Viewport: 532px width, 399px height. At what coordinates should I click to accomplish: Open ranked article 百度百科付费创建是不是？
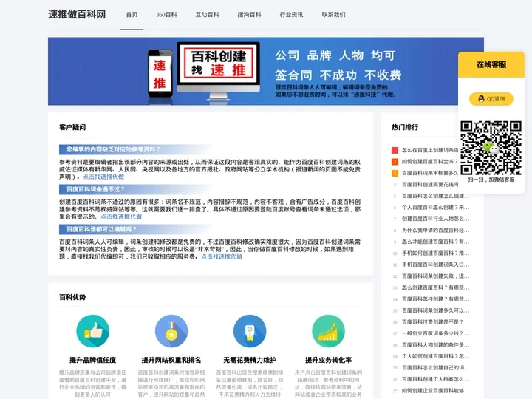tap(432, 322)
